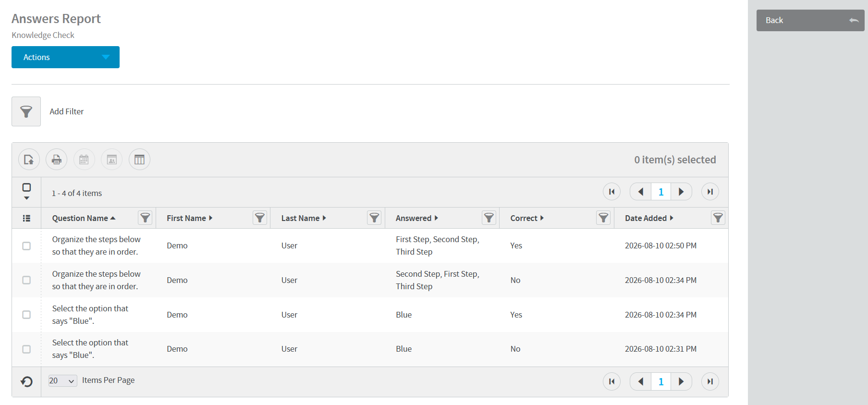The height and width of the screenshot is (405, 868).
Task: Expand the select-all options arrow
Action: click(x=26, y=198)
